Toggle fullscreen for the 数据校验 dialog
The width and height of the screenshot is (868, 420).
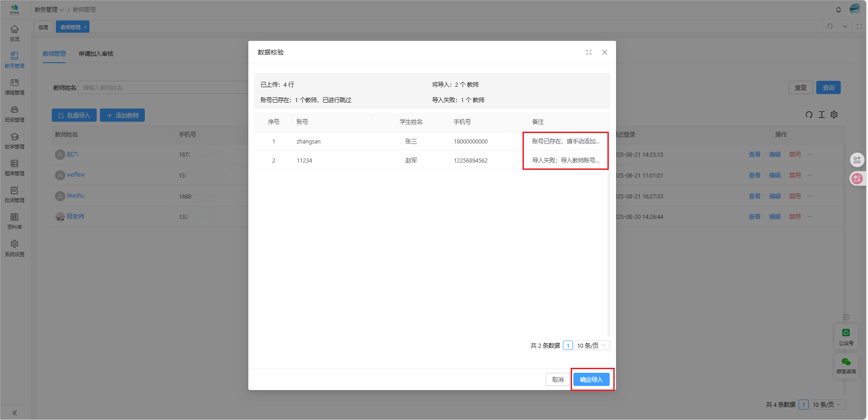point(589,53)
